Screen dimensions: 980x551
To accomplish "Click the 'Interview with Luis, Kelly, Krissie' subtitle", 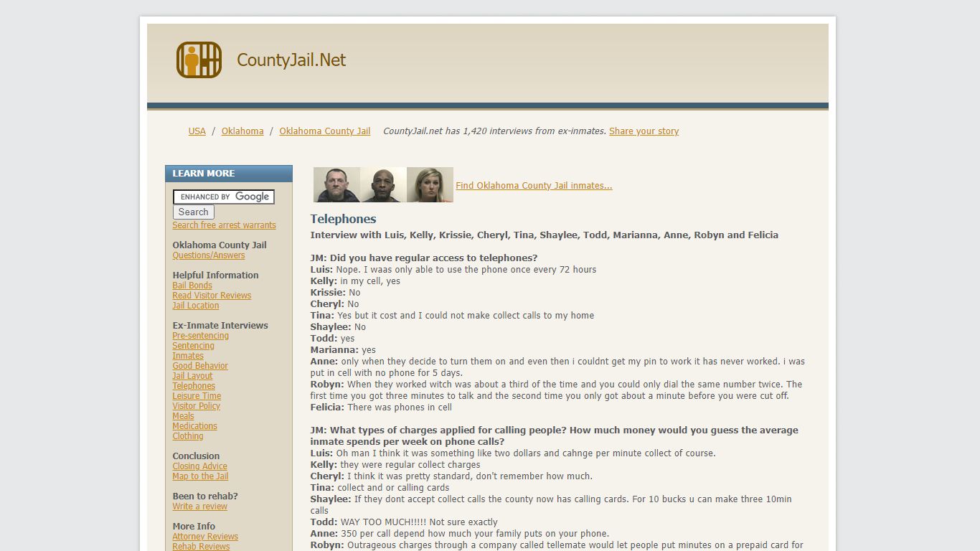I will (544, 235).
